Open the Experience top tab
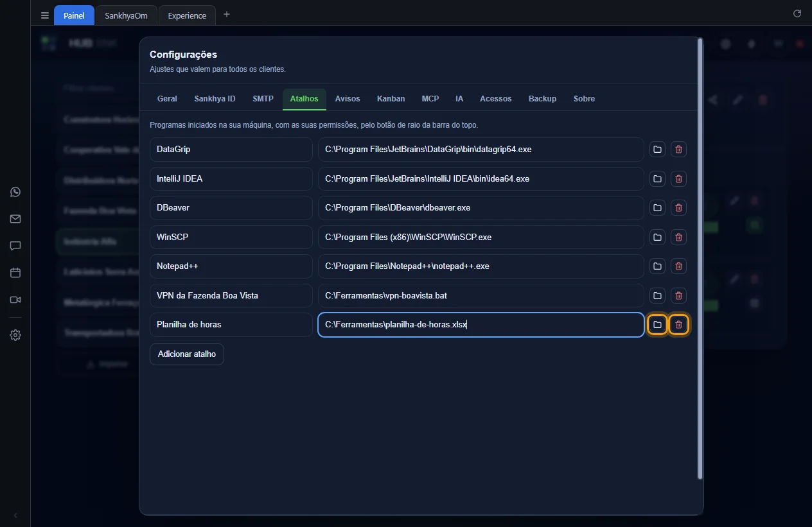The height and width of the screenshot is (527, 812). coord(187,15)
